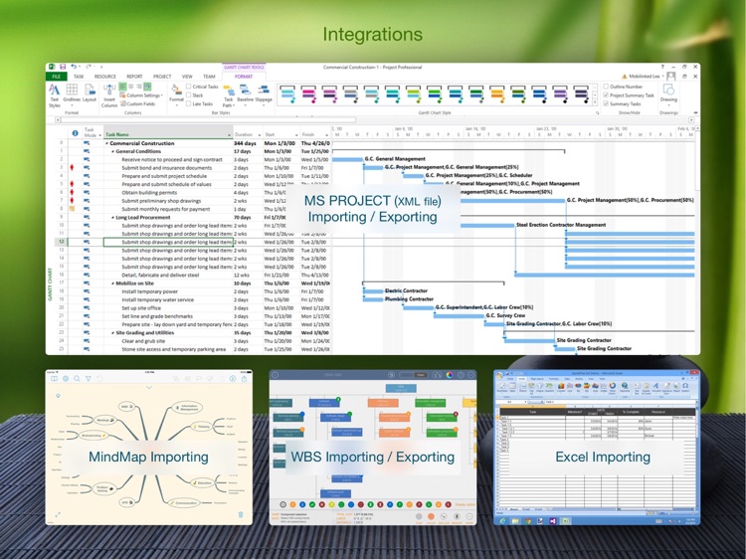Click the Mobilinked Lea account name
This screenshot has height=560, width=746.
click(645, 77)
